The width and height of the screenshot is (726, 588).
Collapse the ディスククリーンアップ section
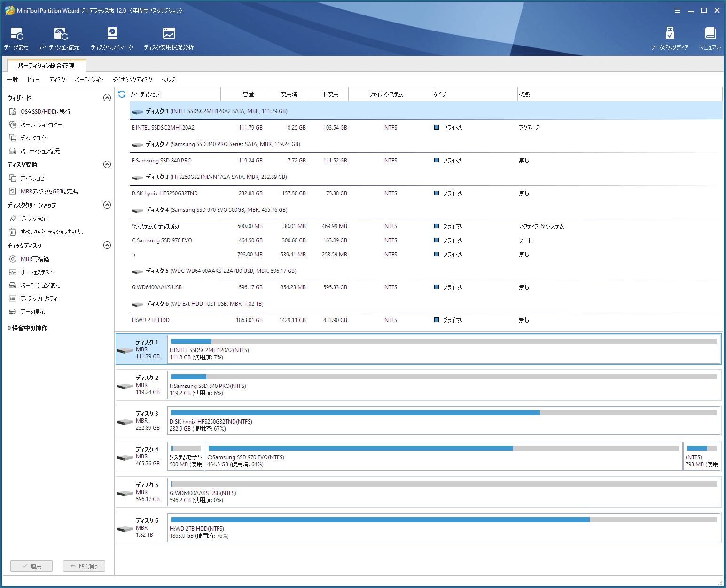(107, 205)
